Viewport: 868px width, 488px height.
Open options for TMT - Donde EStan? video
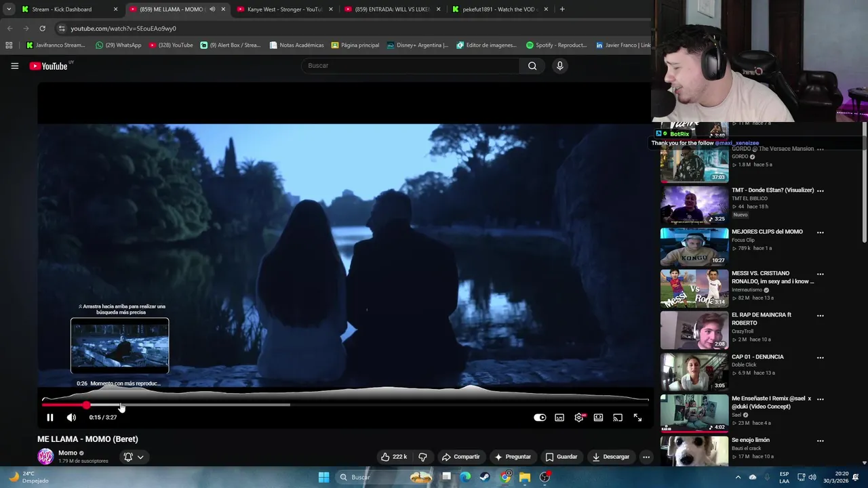[821, 190]
